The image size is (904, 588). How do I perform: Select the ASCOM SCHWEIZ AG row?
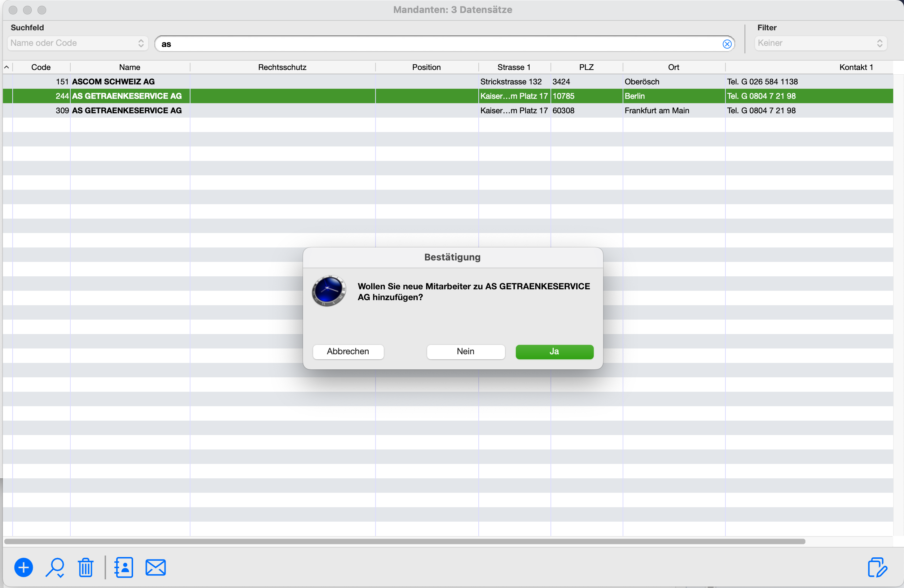point(448,82)
